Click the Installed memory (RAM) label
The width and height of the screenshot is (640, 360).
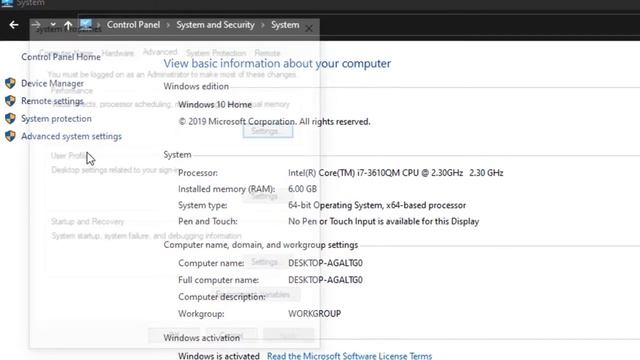tap(227, 189)
